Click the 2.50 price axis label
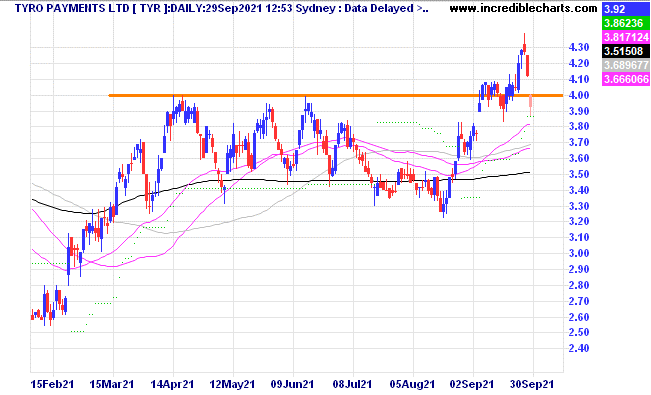The height and width of the screenshot is (395, 651). 579,332
